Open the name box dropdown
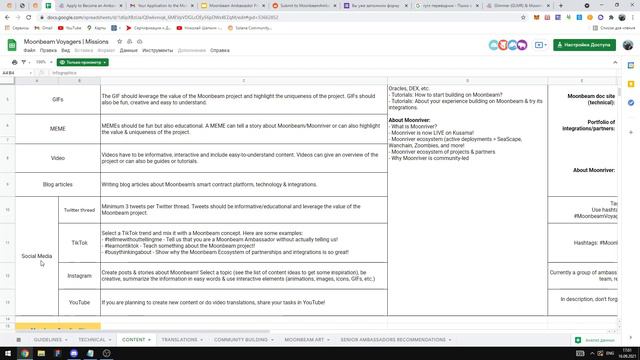This screenshot has height=360, width=640. click(x=30, y=73)
